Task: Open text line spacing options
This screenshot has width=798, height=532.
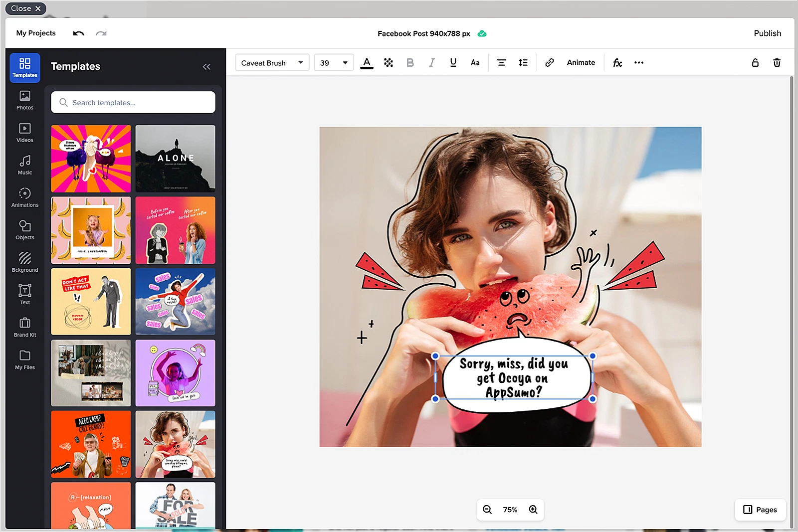Action: 523,63
